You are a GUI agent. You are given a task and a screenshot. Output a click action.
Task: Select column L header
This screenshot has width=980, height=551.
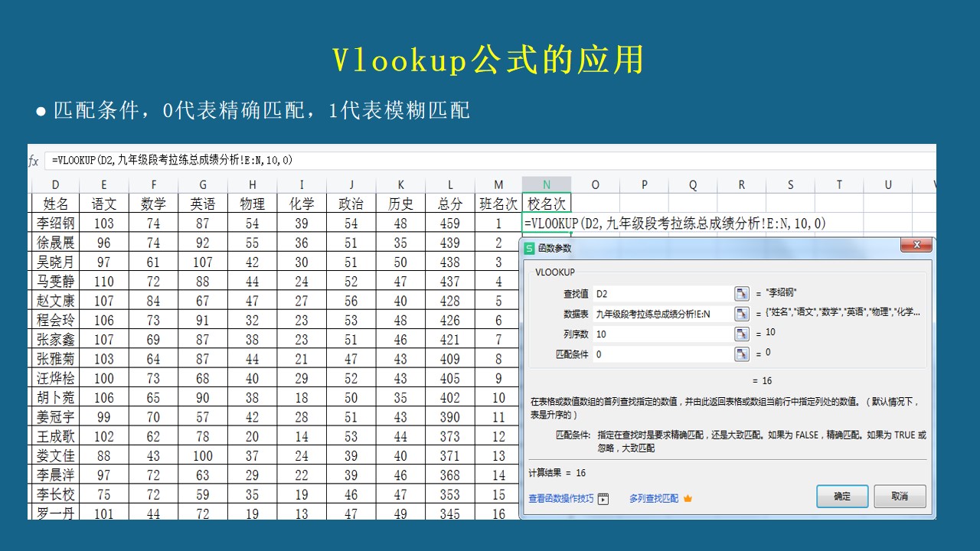tap(450, 184)
